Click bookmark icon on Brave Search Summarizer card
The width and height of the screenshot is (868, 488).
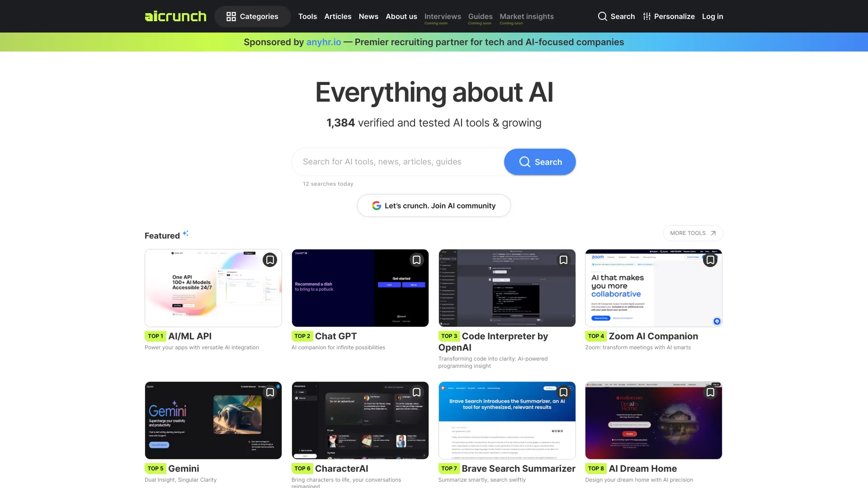coord(564,393)
